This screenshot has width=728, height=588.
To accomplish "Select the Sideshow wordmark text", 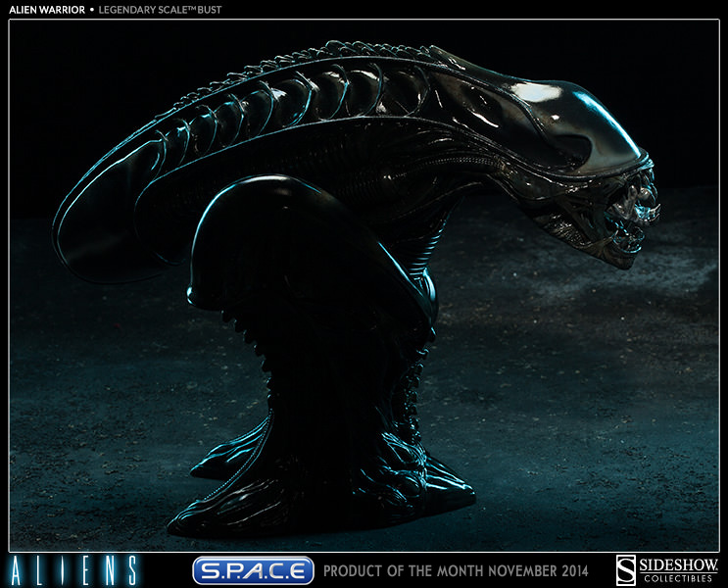I will click(678, 563).
